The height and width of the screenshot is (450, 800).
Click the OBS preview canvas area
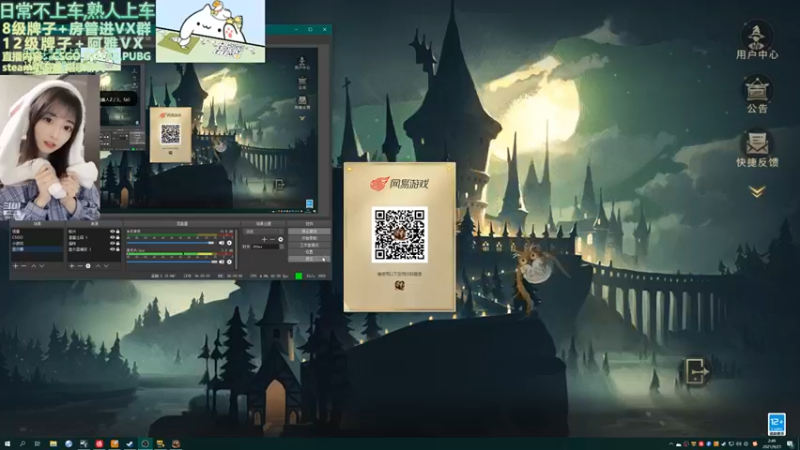click(x=209, y=129)
